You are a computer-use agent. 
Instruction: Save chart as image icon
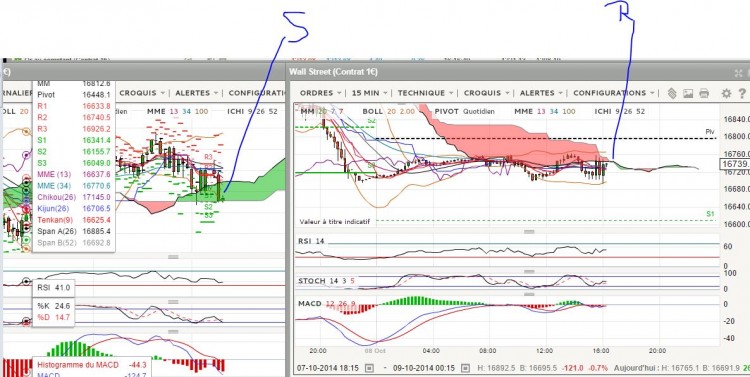click(x=688, y=93)
